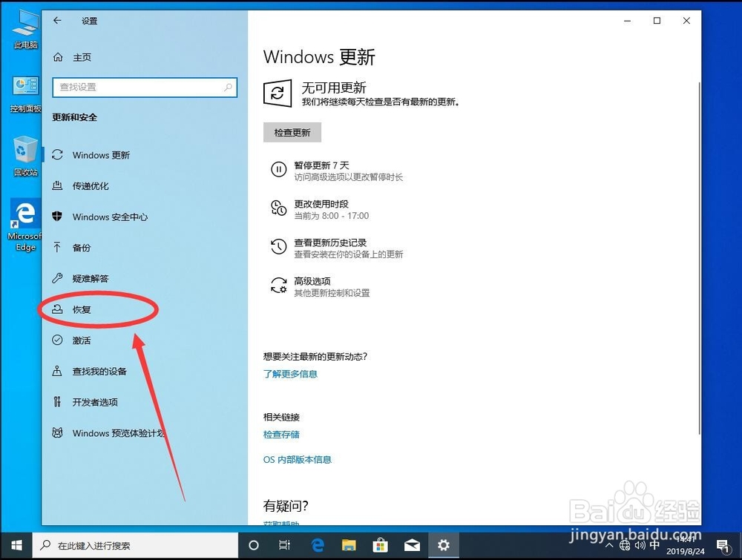
Task: Select the Windows 预览体验计划 cat icon
Action: 57,432
